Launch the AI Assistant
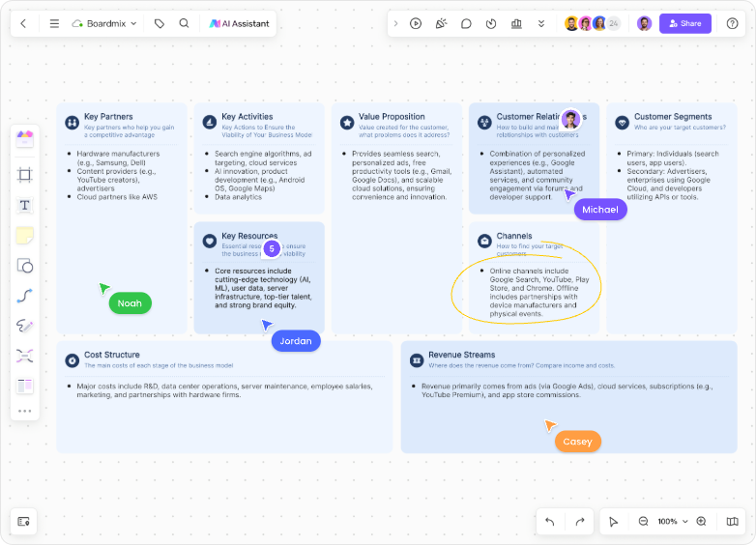756x545 pixels. coord(239,23)
